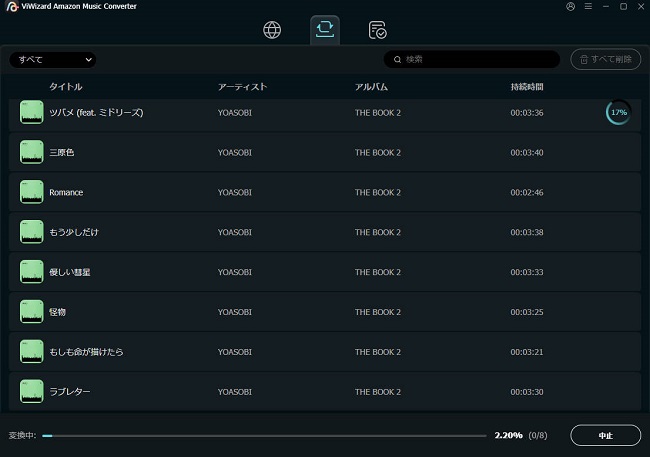Viewport: 650px width, 457px height.
Task: Open the web browser globe tab
Action: tap(272, 30)
